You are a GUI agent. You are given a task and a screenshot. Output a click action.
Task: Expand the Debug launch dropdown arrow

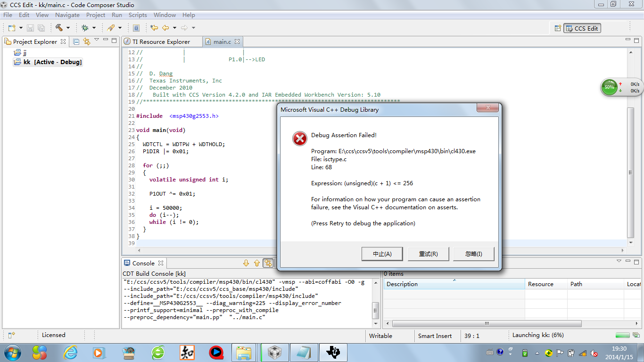pyautogui.click(x=94, y=28)
